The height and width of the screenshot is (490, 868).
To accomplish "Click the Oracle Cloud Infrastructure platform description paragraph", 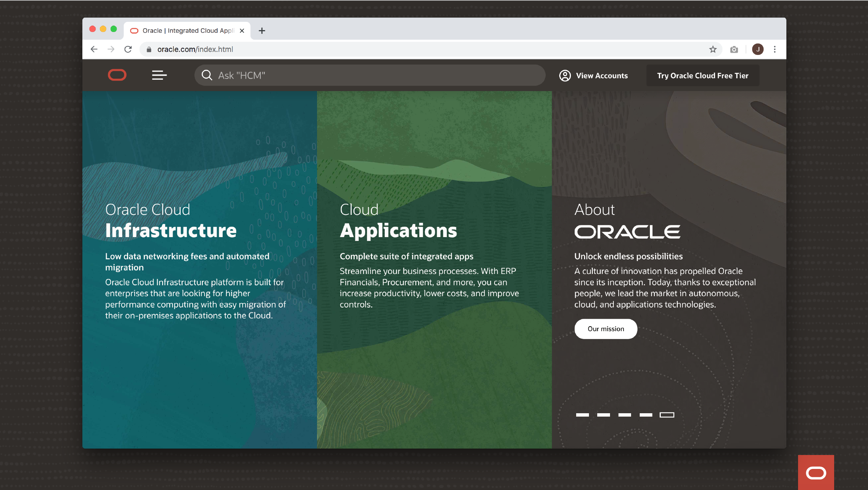I will point(196,299).
